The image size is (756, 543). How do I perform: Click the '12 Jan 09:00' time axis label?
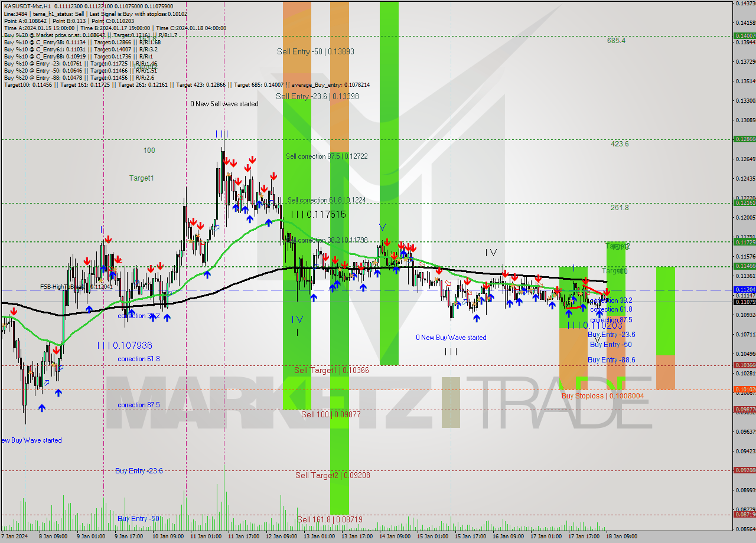[x=282, y=537]
